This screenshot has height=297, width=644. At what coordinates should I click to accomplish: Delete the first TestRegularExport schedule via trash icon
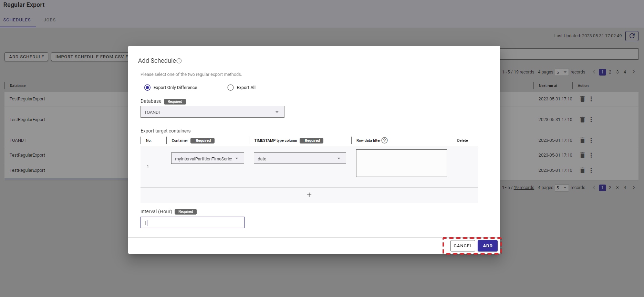[582, 99]
